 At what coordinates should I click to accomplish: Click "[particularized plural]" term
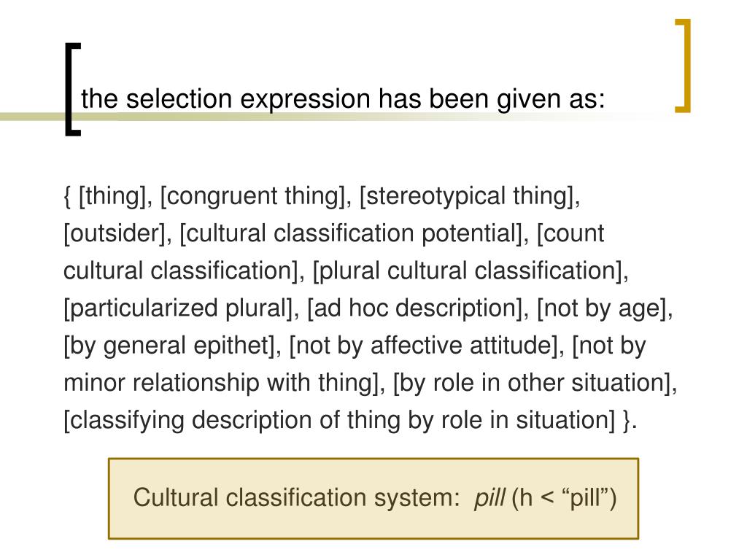(x=178, y=308)
